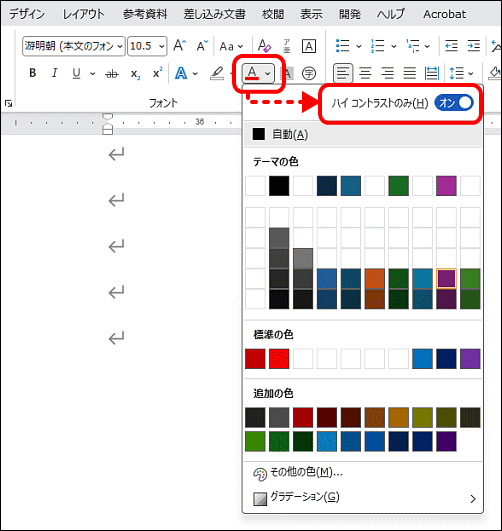Open the font size 10.5 dropdown
Image resolution: width=502 pixels, height=531 pixels.
147,46
